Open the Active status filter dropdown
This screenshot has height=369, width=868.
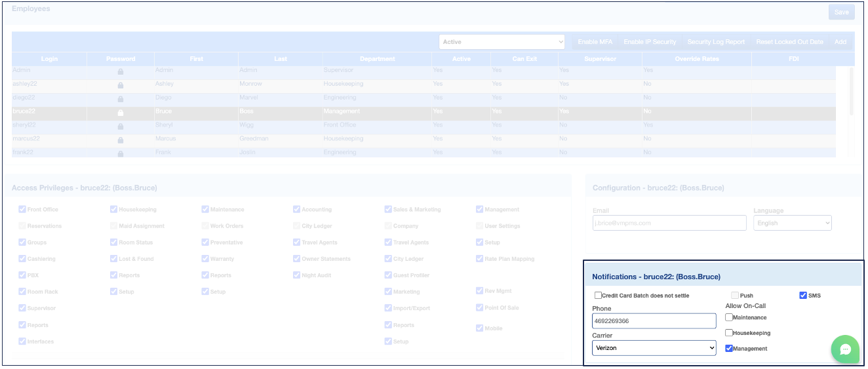coord(502,42)
